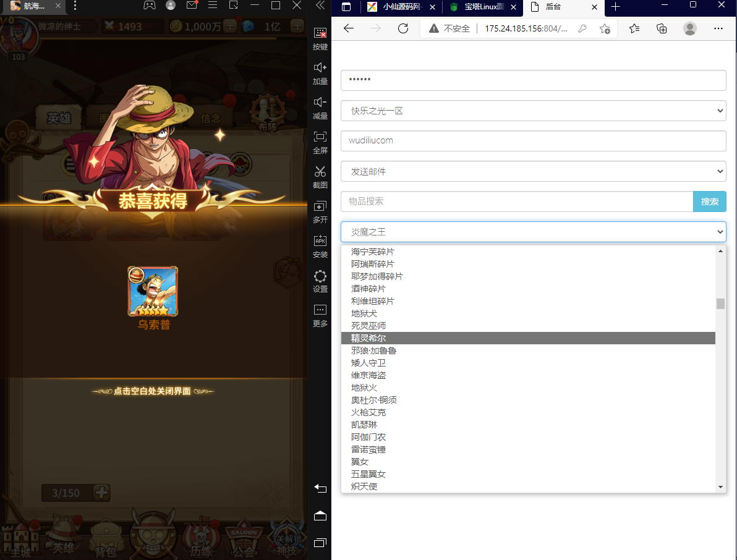Select 酒神碎片 option
The height and width of the screenshot is (560, 737).
tap(528, 289)
